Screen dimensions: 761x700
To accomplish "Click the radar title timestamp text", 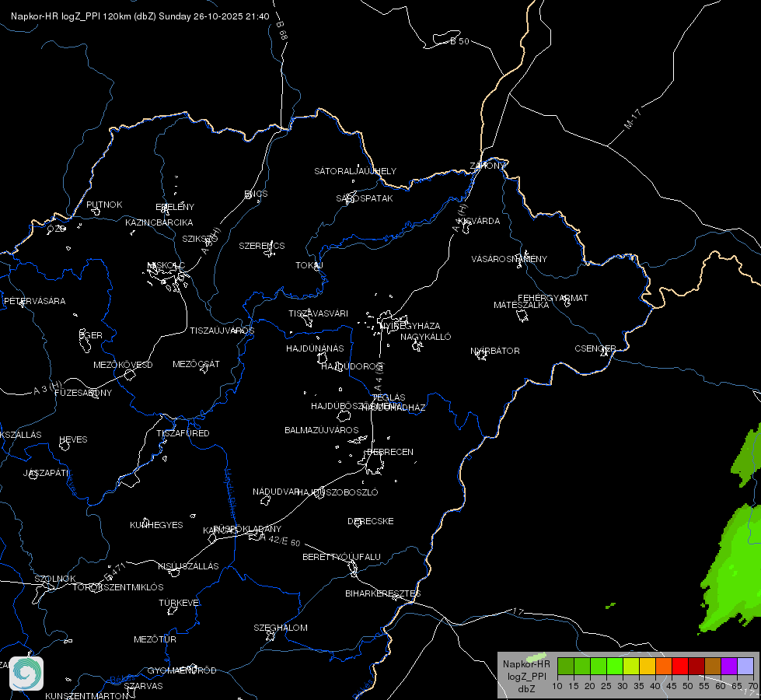I will 140,16.
